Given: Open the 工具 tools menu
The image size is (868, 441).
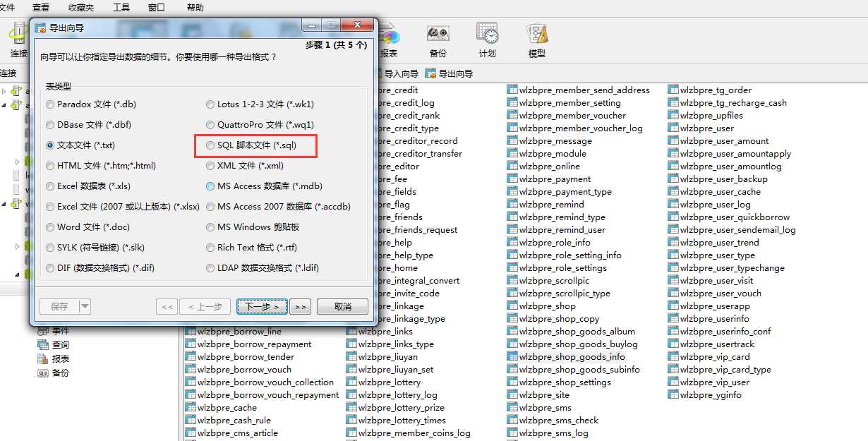Looking at the screenshot, I should [x=121, y=7].
